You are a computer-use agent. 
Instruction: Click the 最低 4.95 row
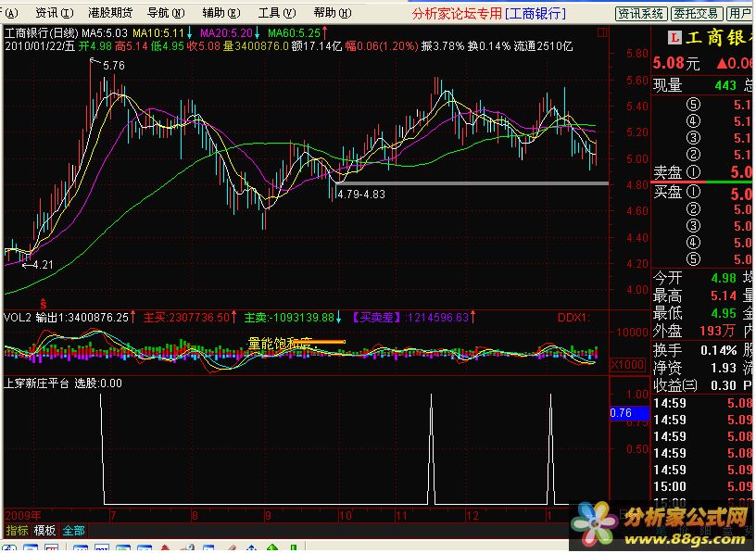coord(695,313)
